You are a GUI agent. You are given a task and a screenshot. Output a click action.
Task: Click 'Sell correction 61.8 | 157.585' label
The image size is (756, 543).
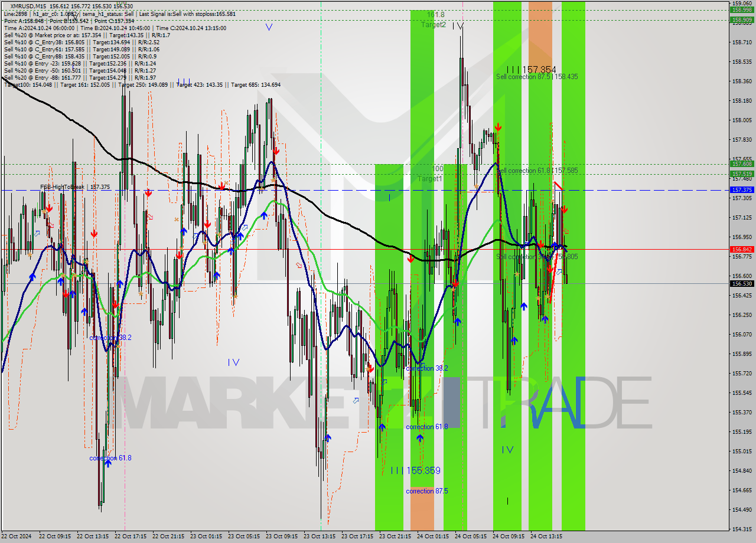click(x=537, y=170)
